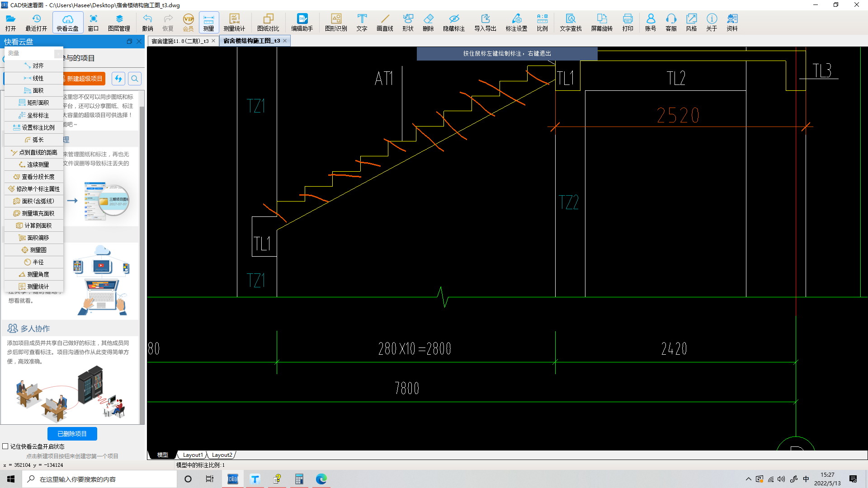The image size is (868, 488).
Task: Undo last action with 撤销
Action: point(147,22)
